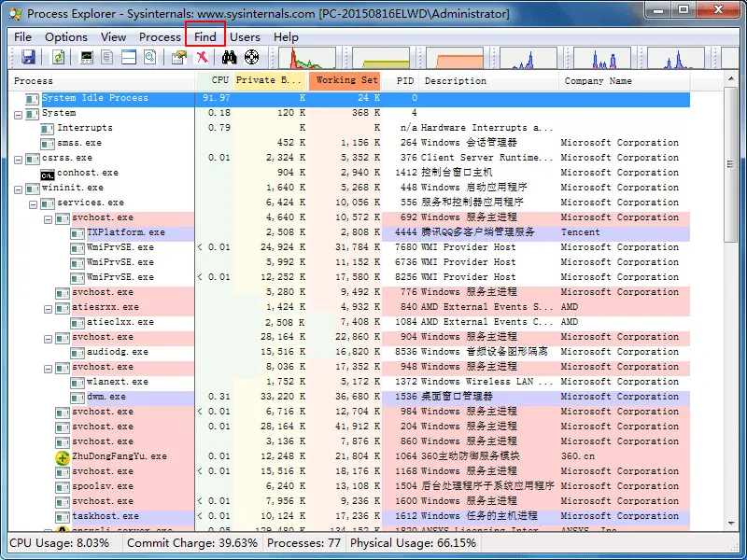Collapse svchost.exe with PID 948

click(48, 369)
